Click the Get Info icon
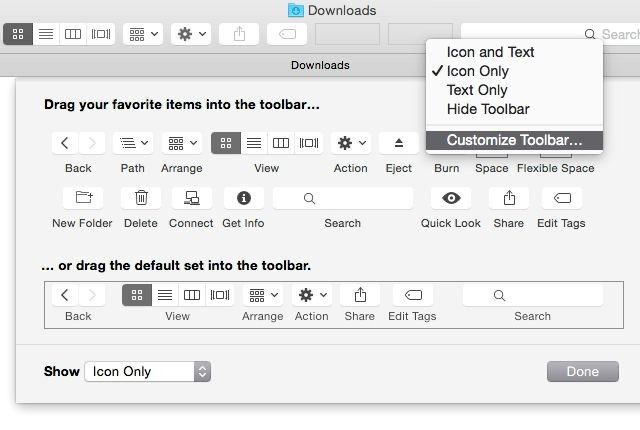Viewport: 640px width, 430px height. (x=243, y=198)
